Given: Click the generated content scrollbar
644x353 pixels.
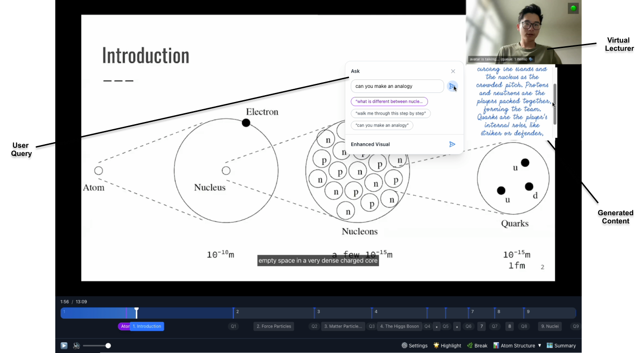Looking at the screenshot, I should [555, 104].
